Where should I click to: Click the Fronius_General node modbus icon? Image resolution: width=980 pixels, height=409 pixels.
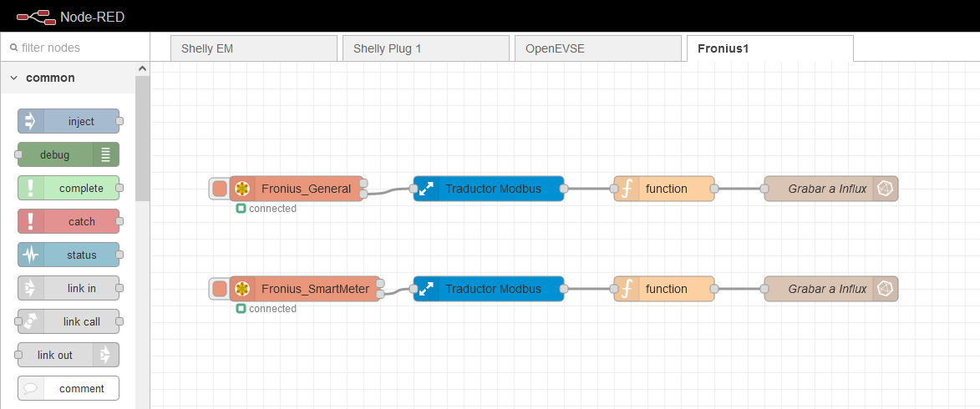coord(242,189)
